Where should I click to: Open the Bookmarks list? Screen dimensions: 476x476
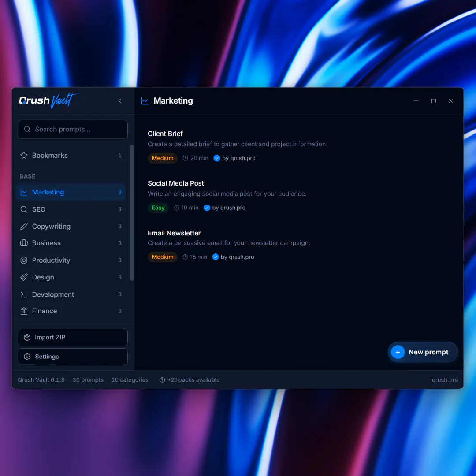pyautogui.click(x=71, y=156)
